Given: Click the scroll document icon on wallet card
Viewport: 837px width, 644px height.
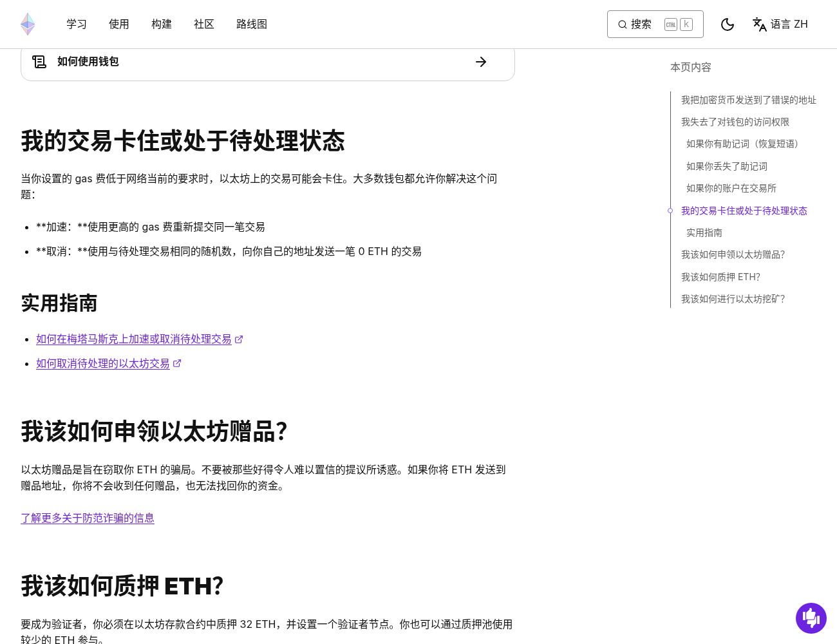Looking at the screenshot, I should [39, 62].
